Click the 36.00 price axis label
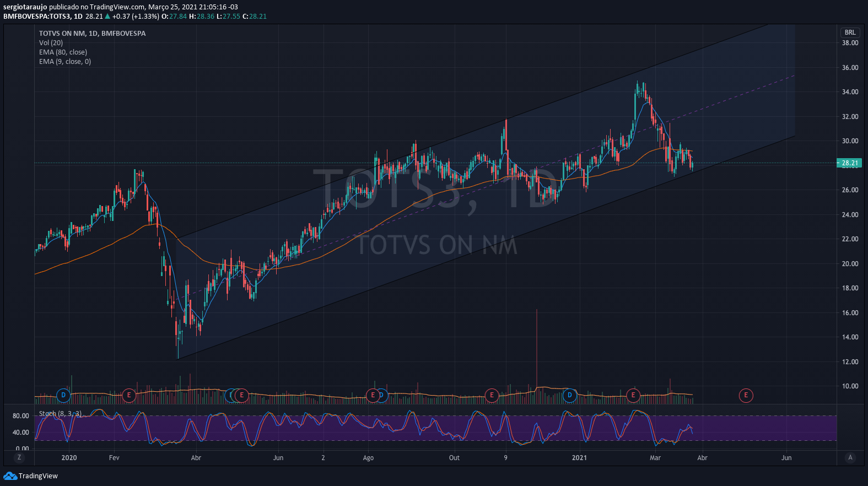868x486 pixels. click(850, 67)
